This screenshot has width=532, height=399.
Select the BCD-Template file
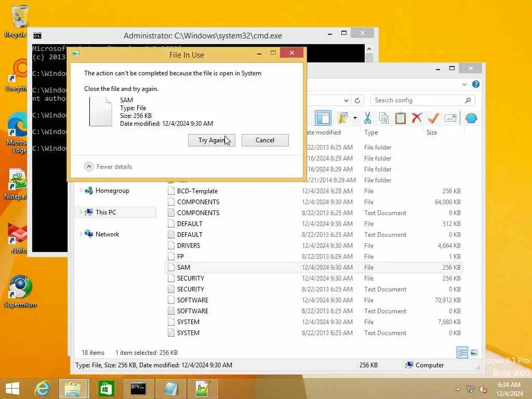coord(314,191)
